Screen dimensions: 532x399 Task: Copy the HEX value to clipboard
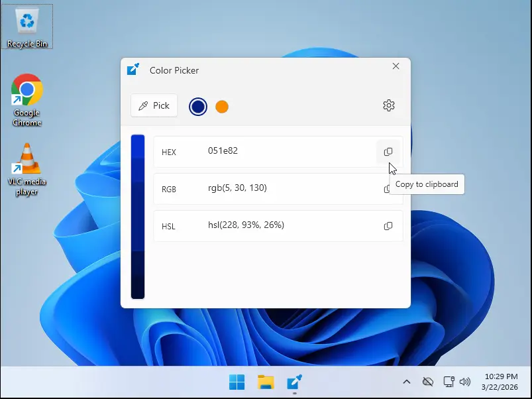[x=388, y=151]
